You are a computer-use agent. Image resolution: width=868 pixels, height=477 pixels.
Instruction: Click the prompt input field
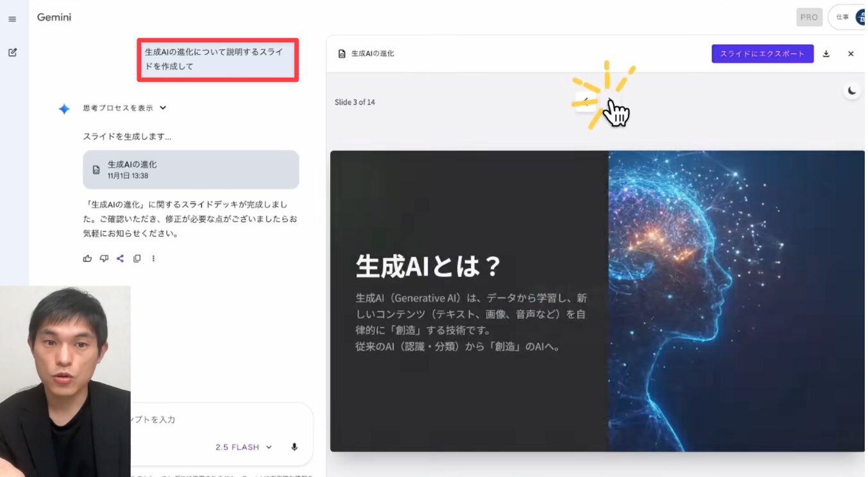[218, 420]
